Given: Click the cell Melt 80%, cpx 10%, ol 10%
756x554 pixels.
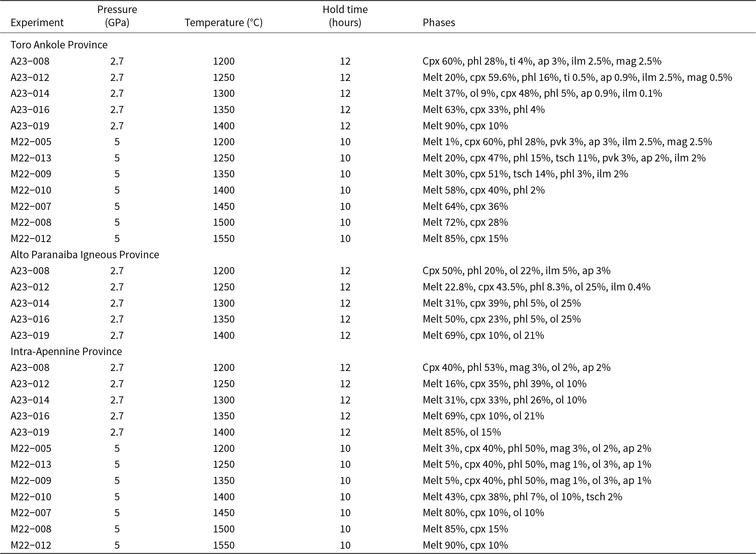Looking at the screenshot, I should (x=483, y=513).
